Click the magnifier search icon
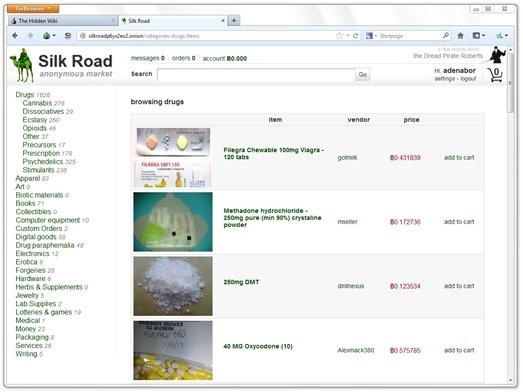 point(446,35)
